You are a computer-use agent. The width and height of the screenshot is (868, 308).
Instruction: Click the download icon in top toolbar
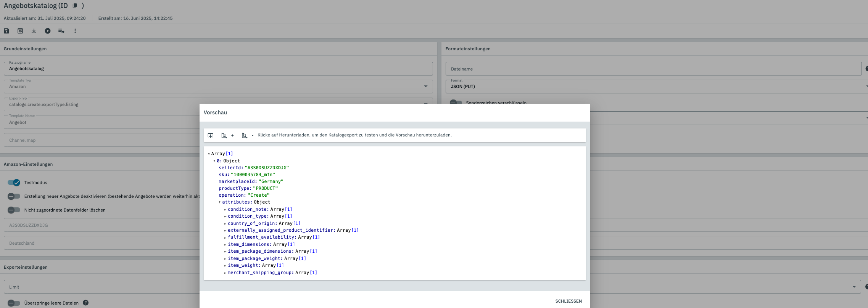[x=34, y=31]
